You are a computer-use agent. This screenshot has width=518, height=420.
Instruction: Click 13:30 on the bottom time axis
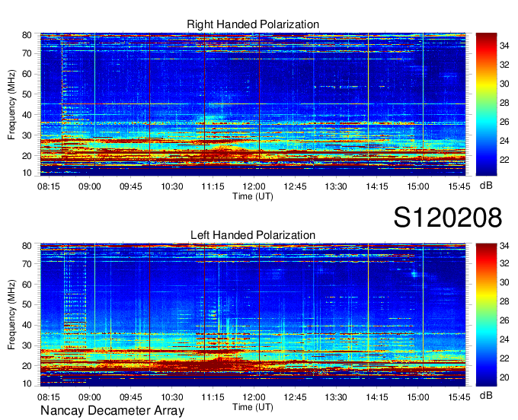point(336,397)
